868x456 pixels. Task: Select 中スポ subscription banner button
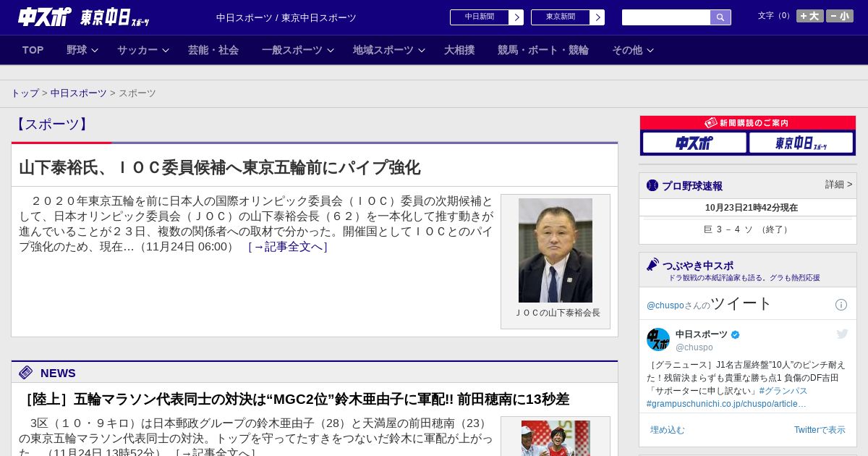pyautogui.click(x=694, y=143)
